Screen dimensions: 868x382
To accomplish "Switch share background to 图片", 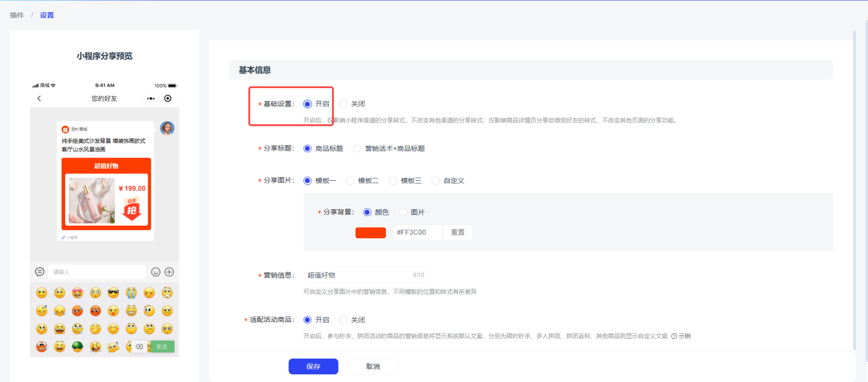I will click(403, 212).
